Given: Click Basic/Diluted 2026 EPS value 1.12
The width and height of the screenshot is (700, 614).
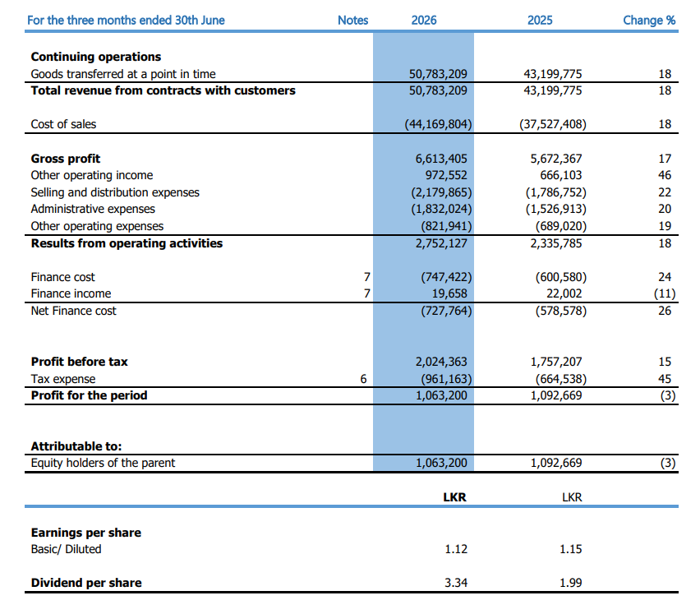Looking at the screenshot, I should 456,549.
